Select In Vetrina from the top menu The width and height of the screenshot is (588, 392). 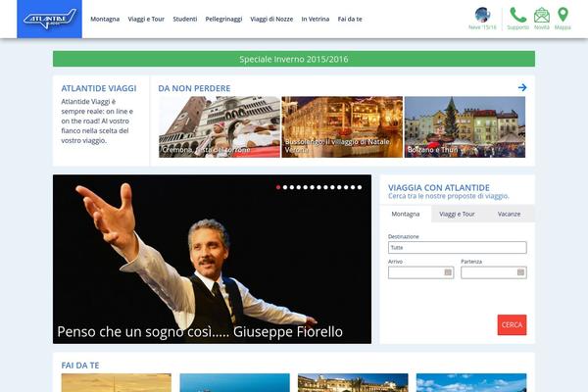[316, 20]
